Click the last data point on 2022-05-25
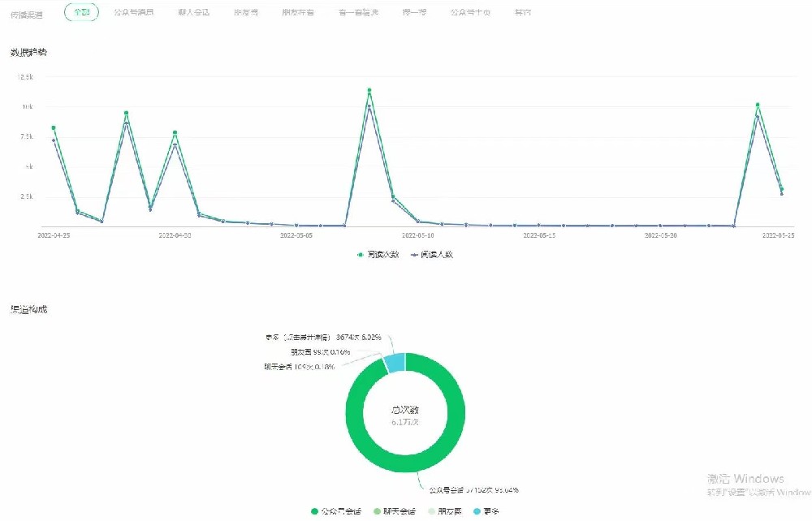The width and height of the screenshot is (812, 521). click(781, 190)
